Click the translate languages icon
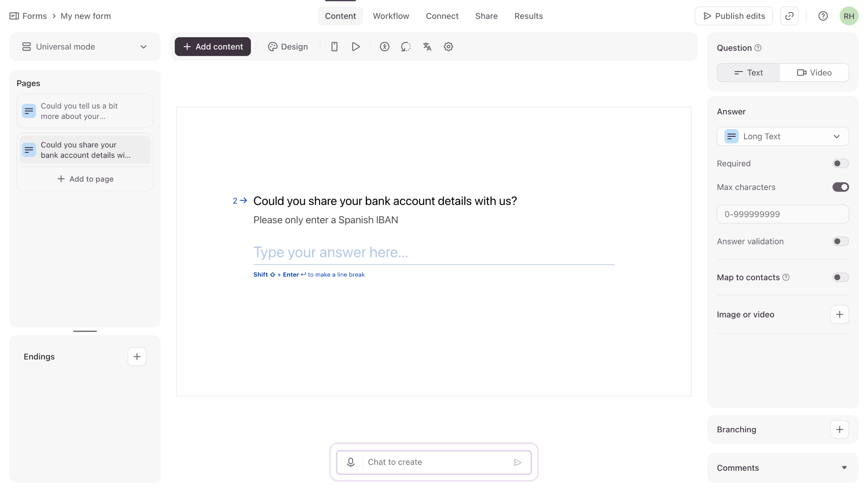Screen dimensions: 868x492 [427, 47]
